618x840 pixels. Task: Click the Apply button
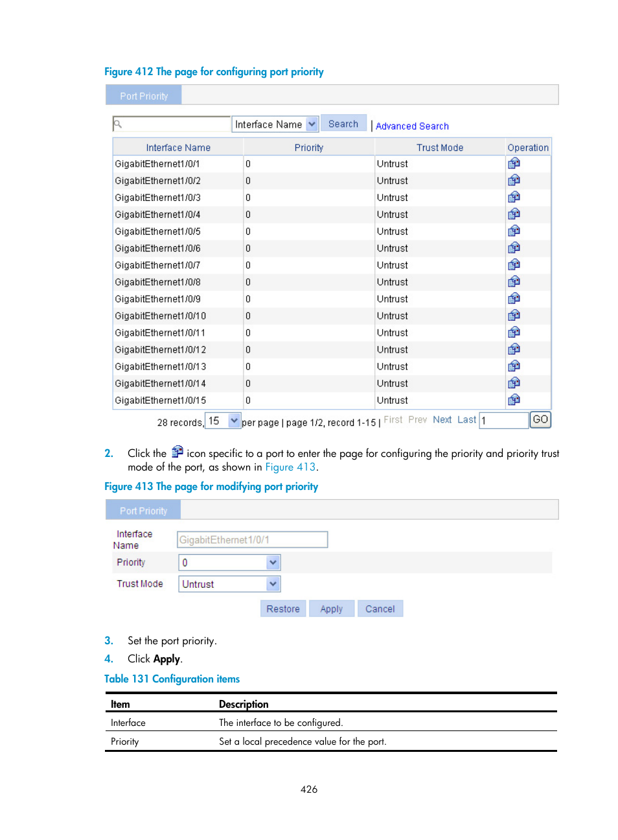coord(332,609)
